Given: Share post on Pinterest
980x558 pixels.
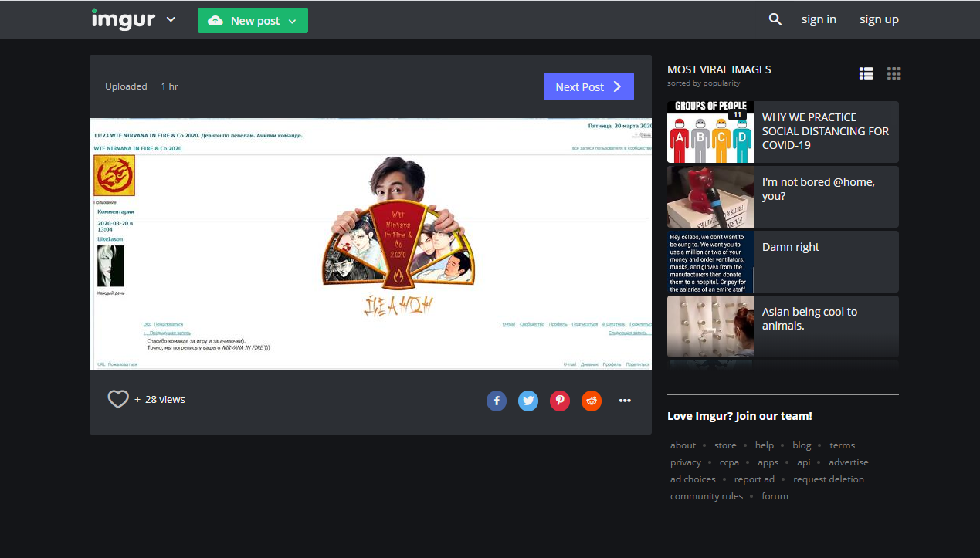Looking at the screenshot, I should [560, 401].
